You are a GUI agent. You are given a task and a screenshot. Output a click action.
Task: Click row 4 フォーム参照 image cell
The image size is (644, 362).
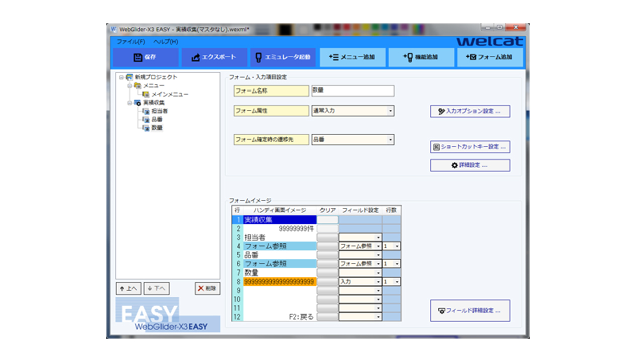280,246
